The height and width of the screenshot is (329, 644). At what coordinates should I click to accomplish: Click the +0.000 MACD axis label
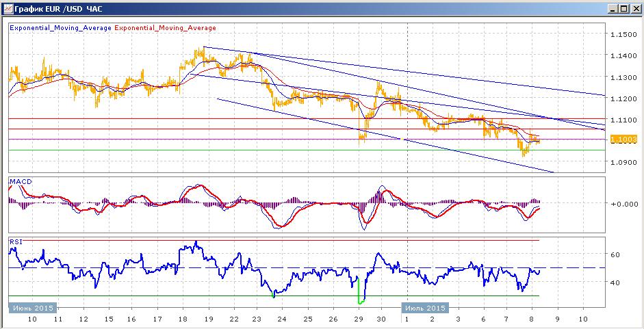[x=623, y=203]
